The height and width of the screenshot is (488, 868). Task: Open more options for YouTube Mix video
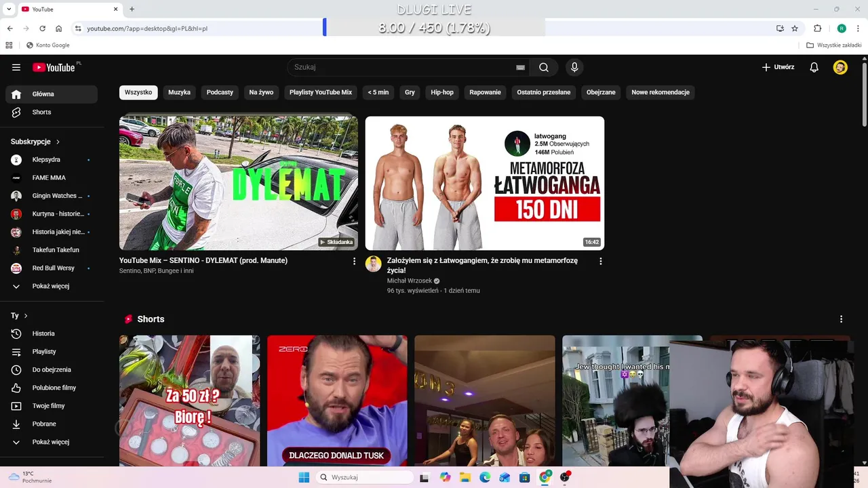pyautogui.click(x=354, y=261)
